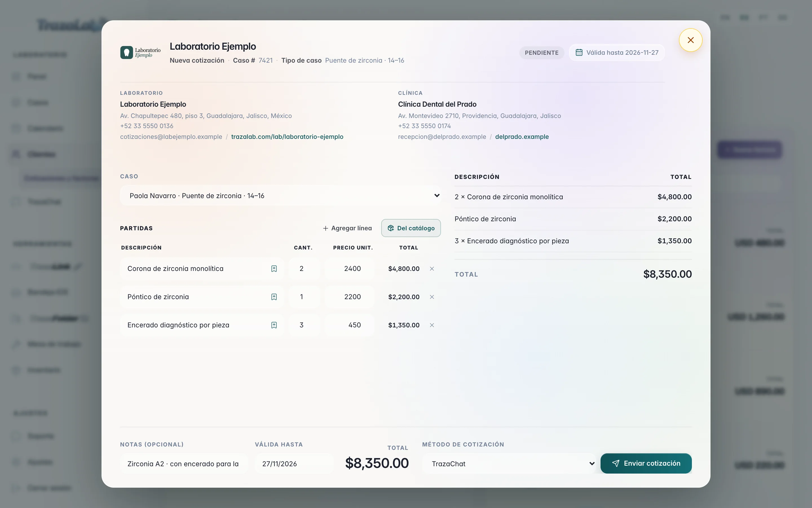
Task: Expand the Método de cotización TrazaChat dropdown
Action: pyautogui.click(x=508, y=464)
